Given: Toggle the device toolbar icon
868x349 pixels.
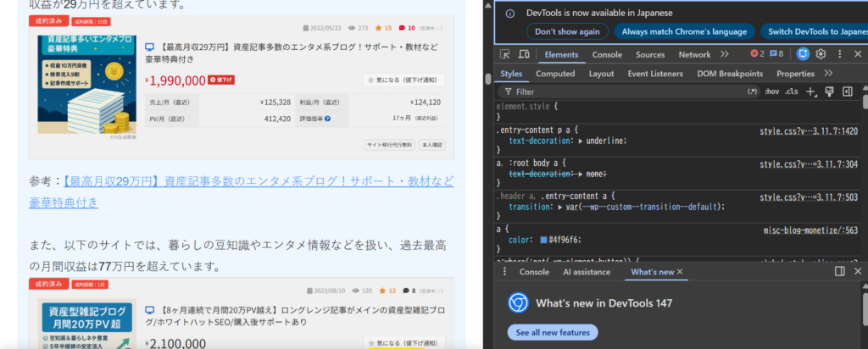Looking at the screenshot, I should click(524, 54).
